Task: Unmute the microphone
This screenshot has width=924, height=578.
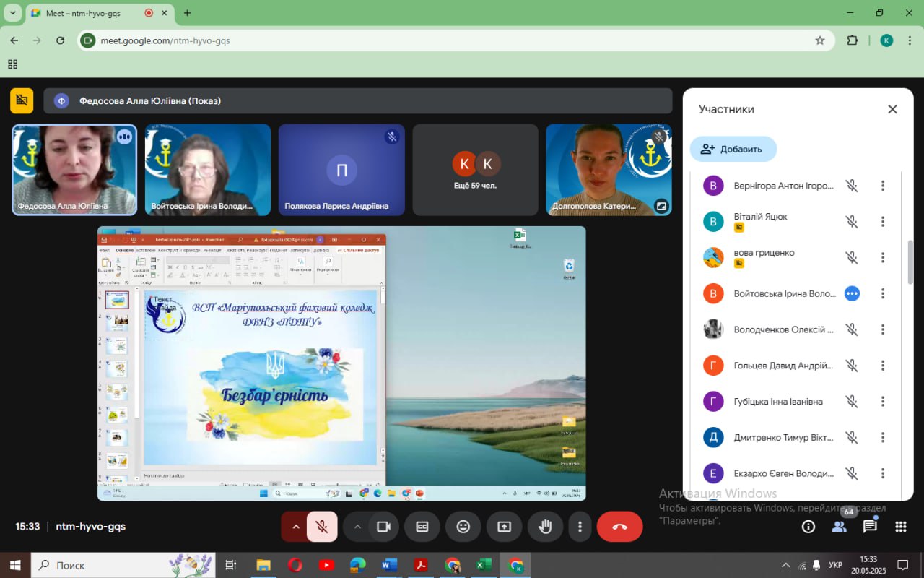Action: [322, 527]
